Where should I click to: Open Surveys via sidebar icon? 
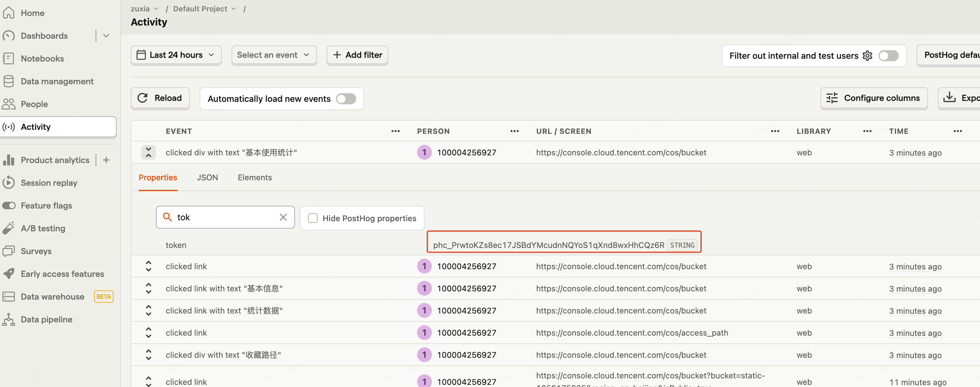click(x=9, y=251)
